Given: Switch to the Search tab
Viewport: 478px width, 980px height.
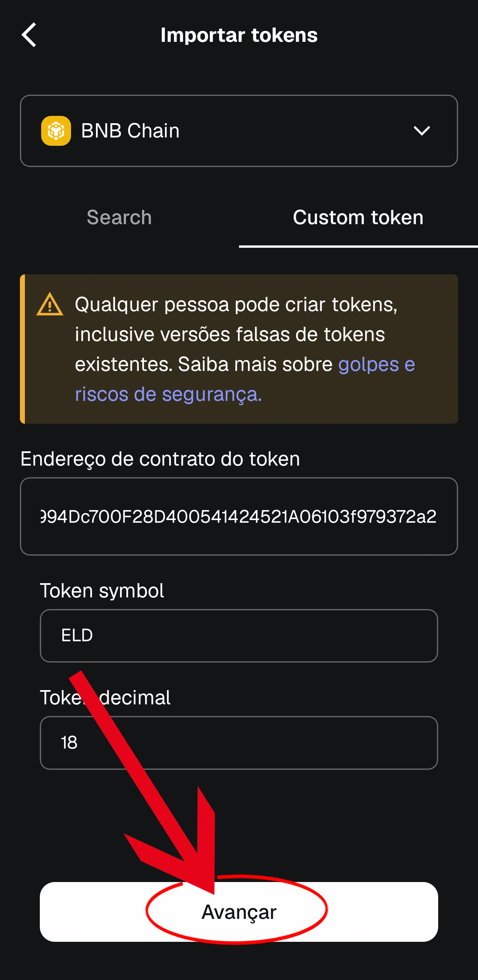Looking at the screenshot, I should pos(119,217).
